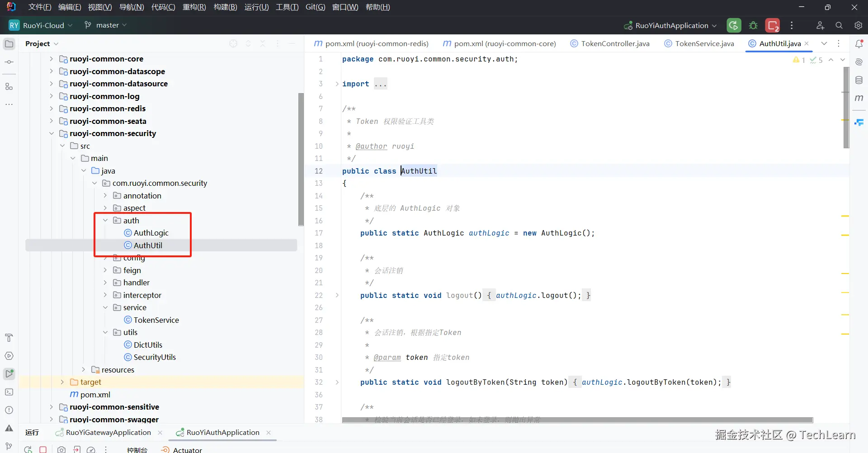Show more tool windows in left sidebar

point(9,104)
